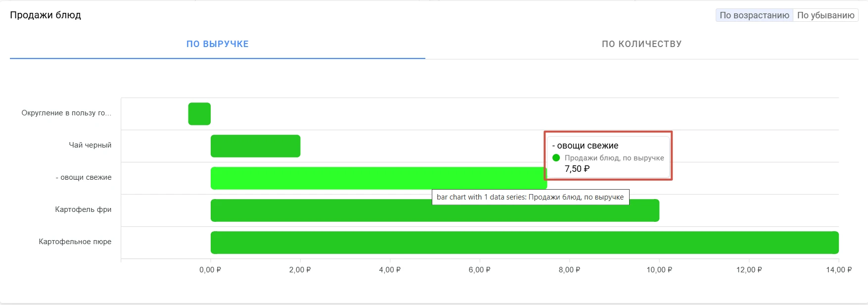This screenshot has height=305, width=868.
Task: Click the Картофель фри axis label
Action: point(83,209)
